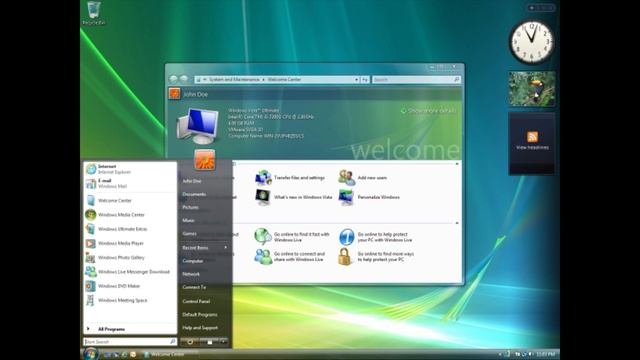This screenshot has width=640, height=360.
Task: Collapse the first Welcome Center section arrow
Action: 457,164
